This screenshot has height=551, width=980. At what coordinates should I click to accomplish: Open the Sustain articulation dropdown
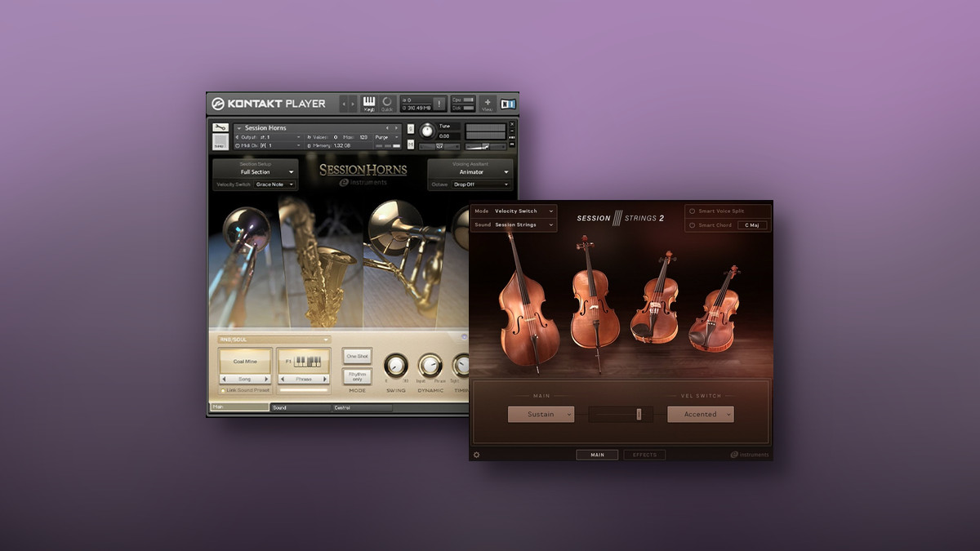click(x=541, y=415)
